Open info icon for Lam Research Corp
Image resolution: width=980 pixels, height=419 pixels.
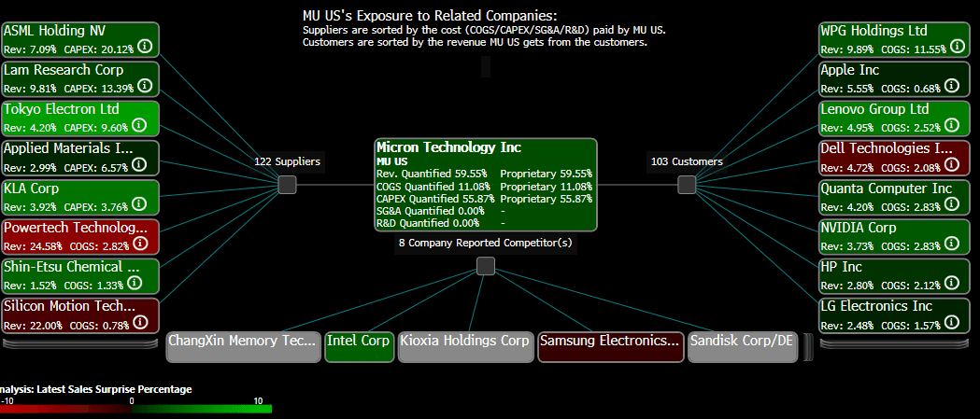[145, 87]
